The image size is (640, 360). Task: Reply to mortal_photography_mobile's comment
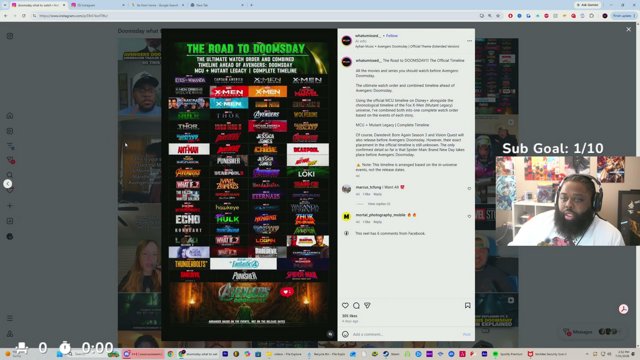(x=378, y=222)
